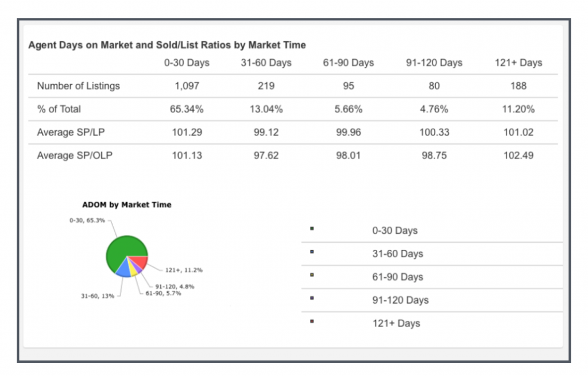The image size is (588, 376).
Task: Click the ADOM by Market Time chart title
Action: [126, 204]
